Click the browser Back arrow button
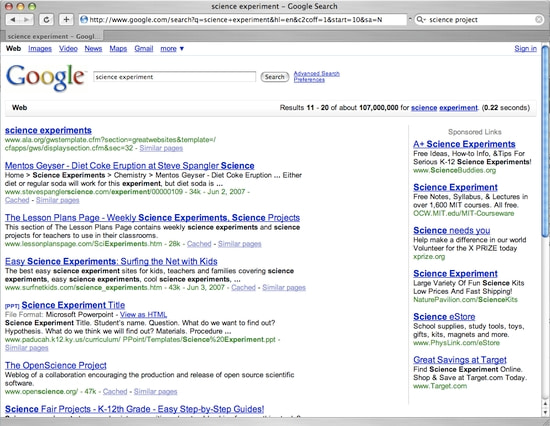Viewport: 550px width, 426px height. (13, 20)
